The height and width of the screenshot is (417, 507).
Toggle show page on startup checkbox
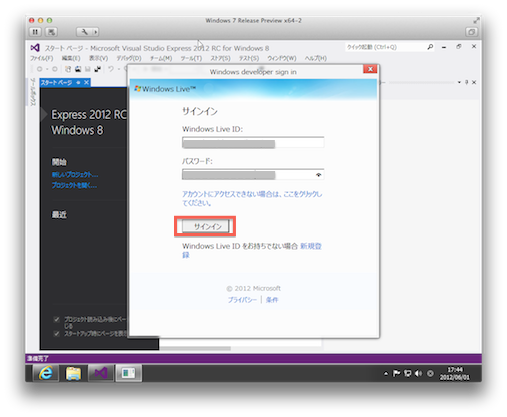pos(57,333)
